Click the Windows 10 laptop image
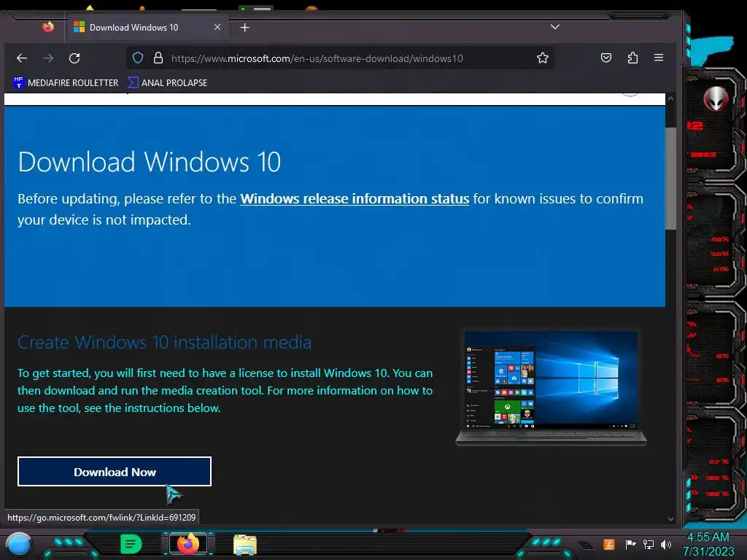The width and height of the screenshot is (747, 560). pos(551,388)
